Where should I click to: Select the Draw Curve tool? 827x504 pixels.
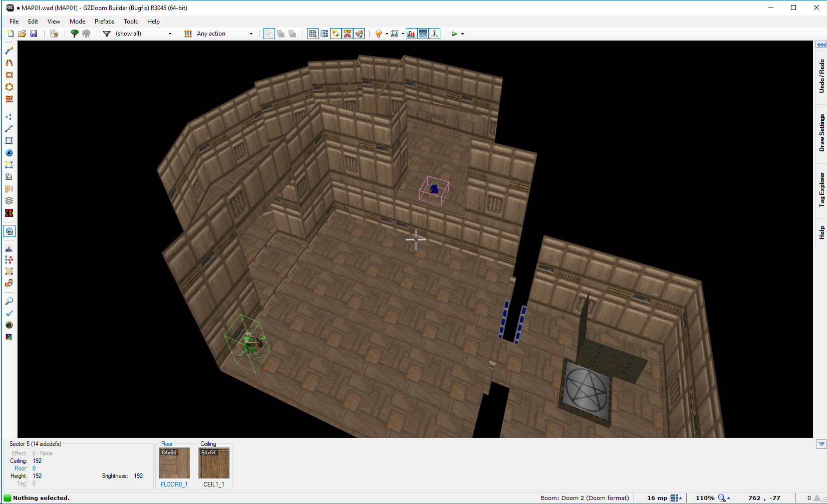[x=9, y=63]
